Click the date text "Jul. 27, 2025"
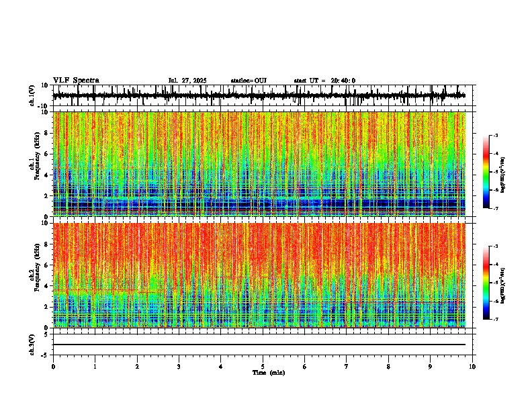532x411 pixels. pyautogui.click(x=187, y=81)
